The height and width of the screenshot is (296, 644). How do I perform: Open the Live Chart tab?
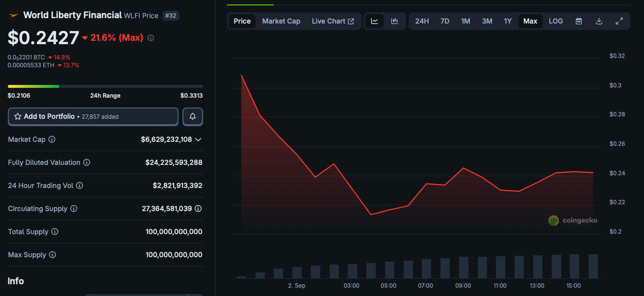coord(333,21)
